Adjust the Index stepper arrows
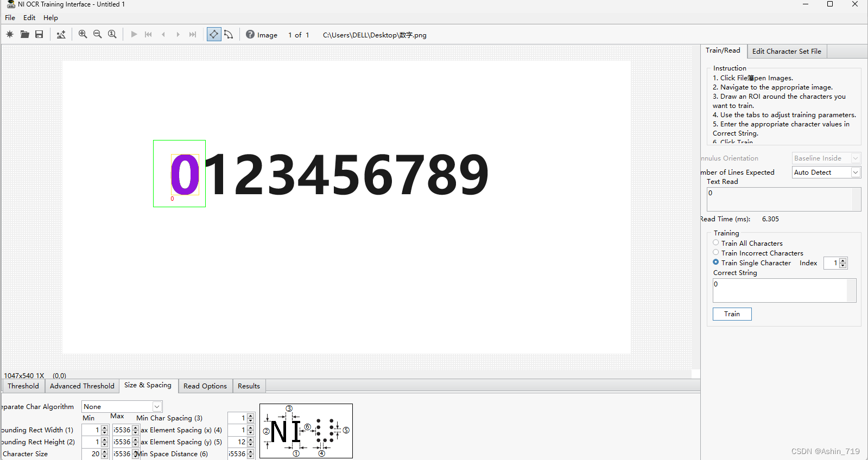 (843, 263)
